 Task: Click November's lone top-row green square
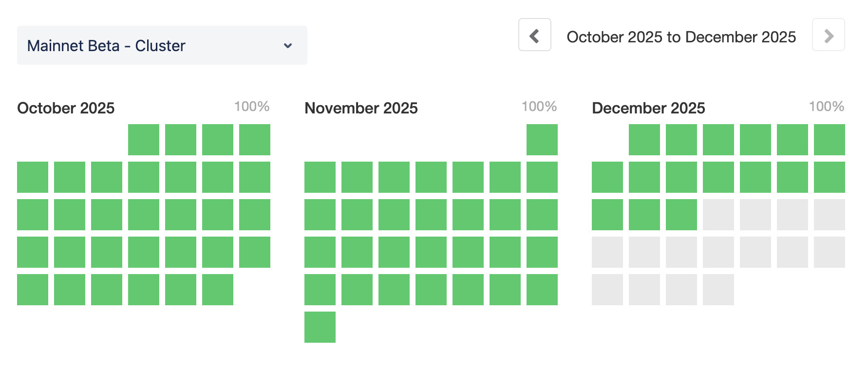(542, 140)
